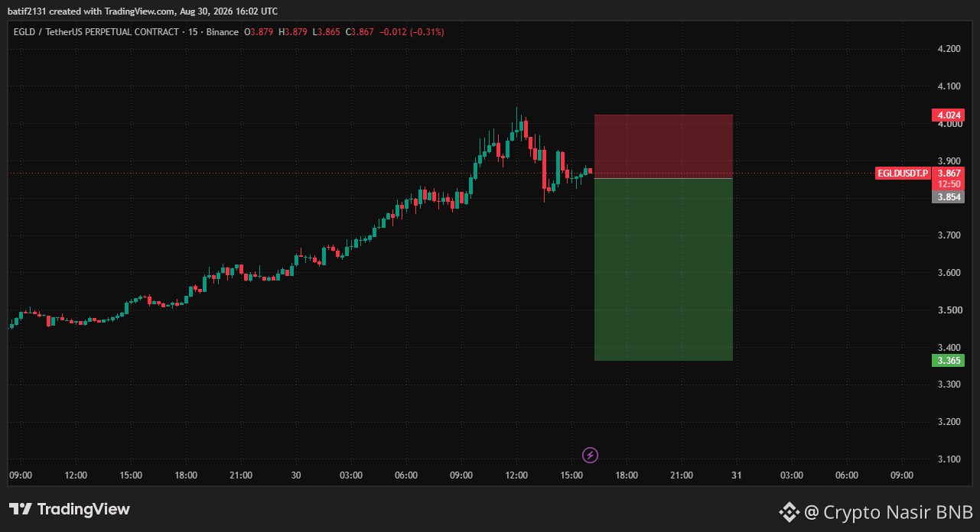This screenshot has width=980, height=532.
Task: Click the 4.024 stop-loss price label
Action: click(x=948, y=115)
